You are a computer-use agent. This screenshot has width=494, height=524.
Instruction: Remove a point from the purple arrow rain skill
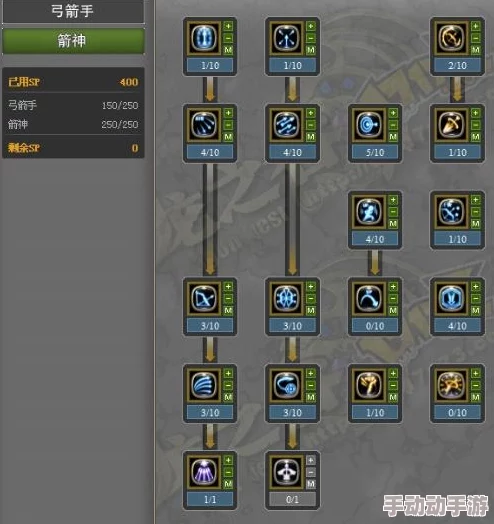click(x=228, y=472)
